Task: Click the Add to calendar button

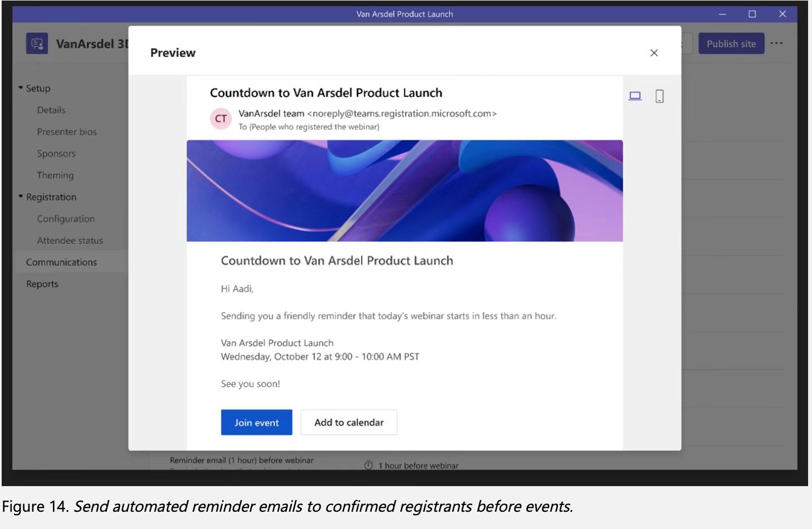Action: pyautogui.click(x=349, y=423)
